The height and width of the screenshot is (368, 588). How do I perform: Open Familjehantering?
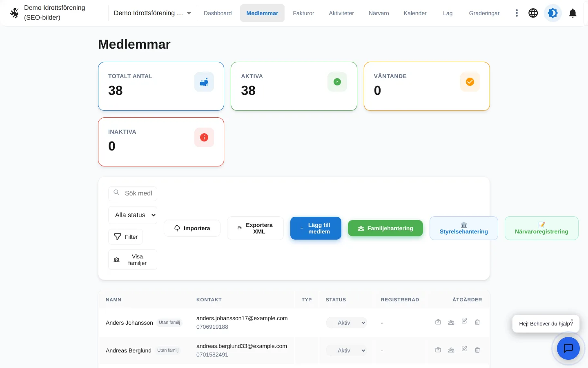(x=385, y=228)
